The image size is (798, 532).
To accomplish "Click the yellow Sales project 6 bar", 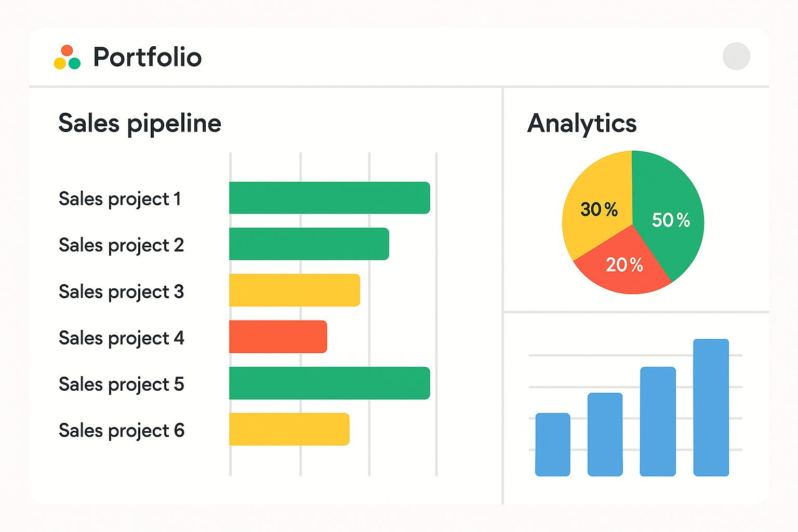I will [x=289, y=429].
